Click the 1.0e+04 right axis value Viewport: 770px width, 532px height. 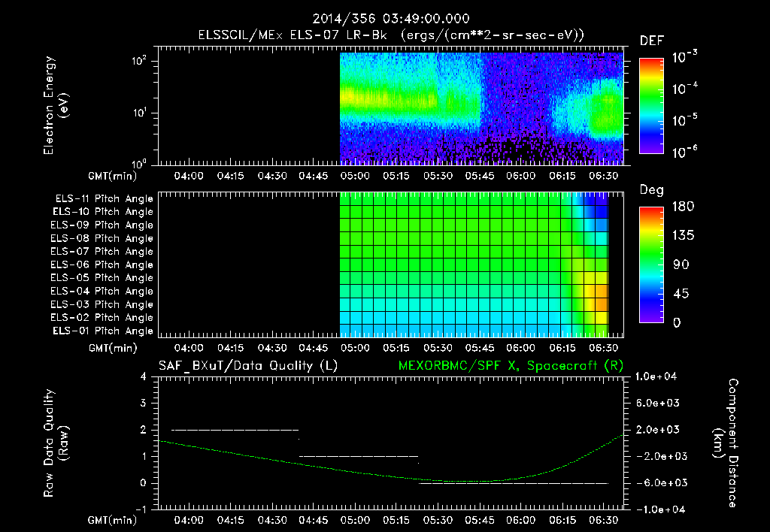tap(656, 376)
